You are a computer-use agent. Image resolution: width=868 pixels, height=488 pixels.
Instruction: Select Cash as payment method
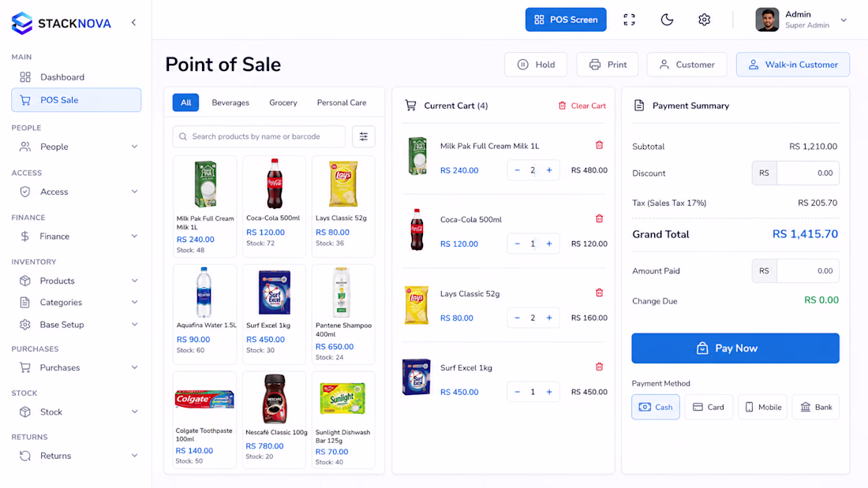tap(656, 408)
